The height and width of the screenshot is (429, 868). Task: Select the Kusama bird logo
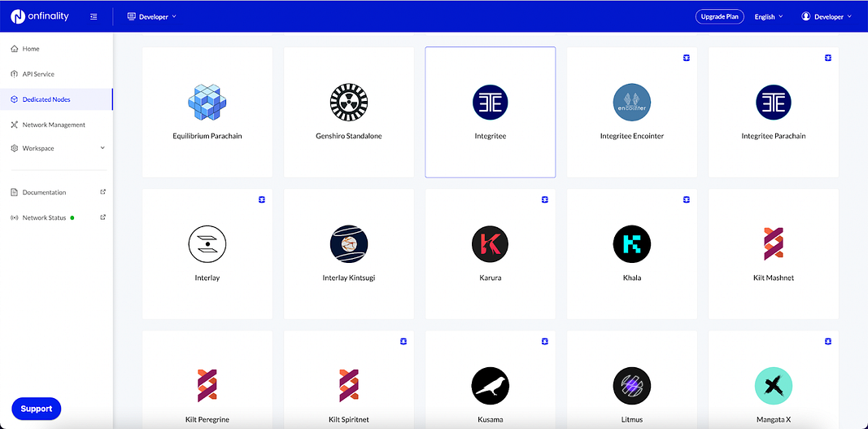[491, 387]
